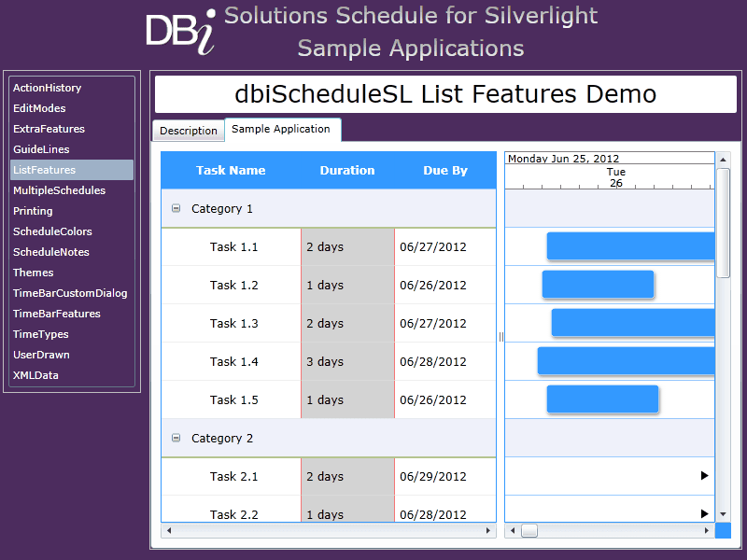Click the Due By column header

click(x=445, y=171)
